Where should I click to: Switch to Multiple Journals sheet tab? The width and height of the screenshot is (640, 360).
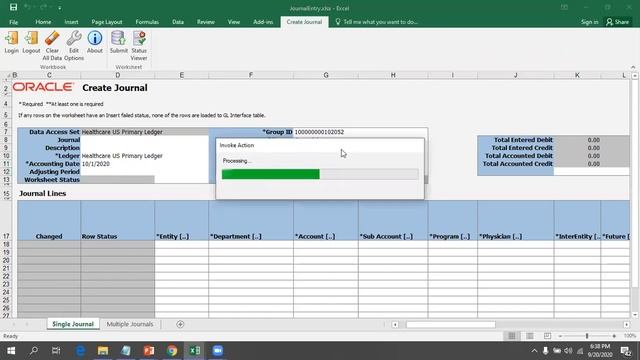pos(130,324)
